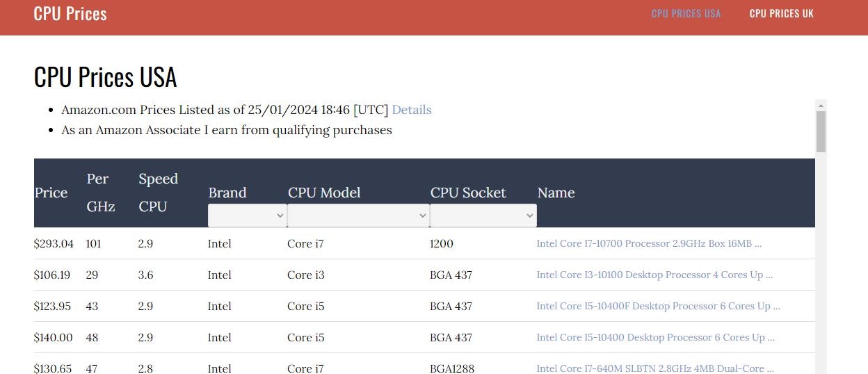The image size is (868, 374).
Task: Open Intel Core I5-10400F Desktop Processor link
Action: point(657,307)
